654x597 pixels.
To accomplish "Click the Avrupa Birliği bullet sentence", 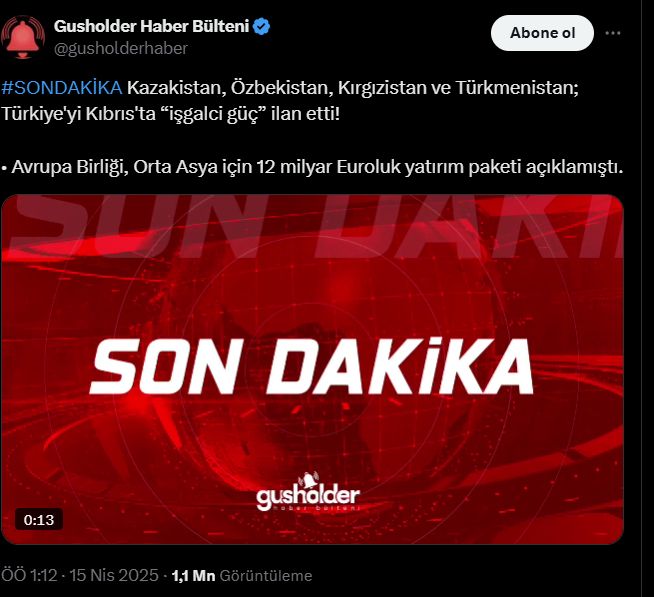I will pyautogui.click(x=312, y=167).
